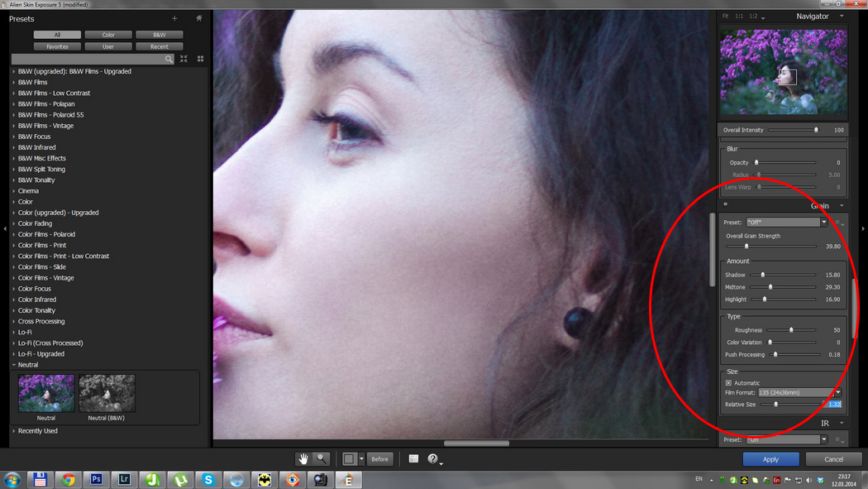Click the search magnifier in presets search
868x489 pixels.
pos(169,59)
